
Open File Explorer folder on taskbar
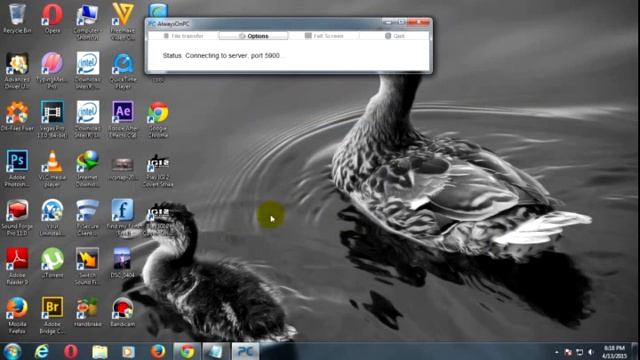pos(100,351)
